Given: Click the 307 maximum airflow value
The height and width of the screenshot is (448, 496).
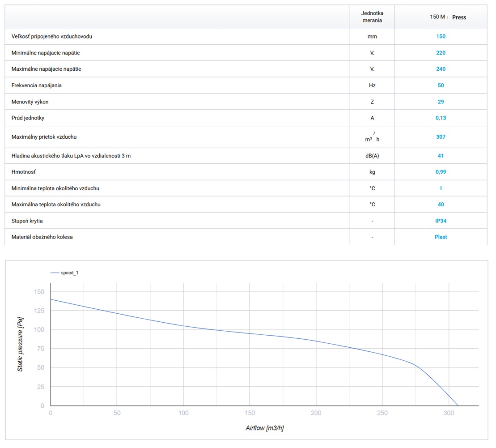Looking at the screenshot, I should [x=441, y=137].
